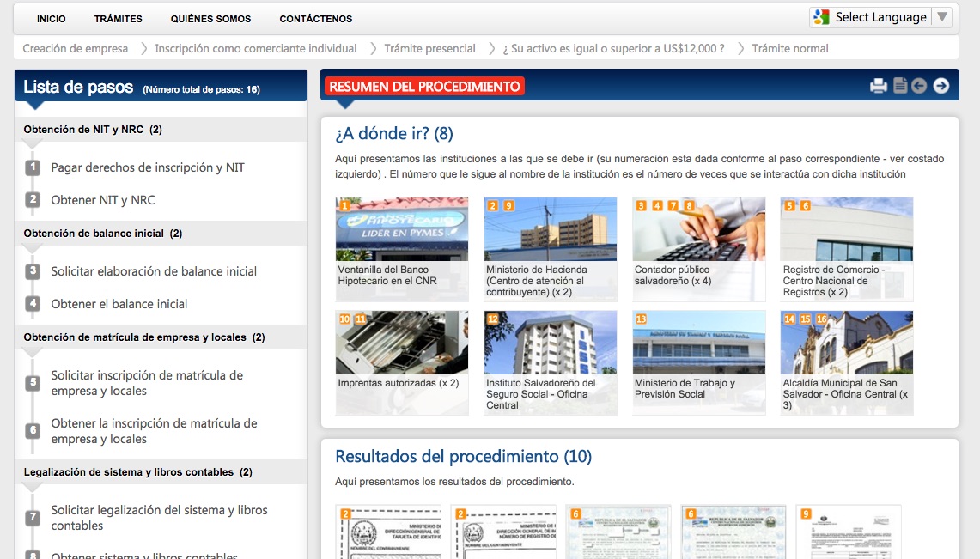
Task: Open the Select Language dropdown
Action: point(880,17)
